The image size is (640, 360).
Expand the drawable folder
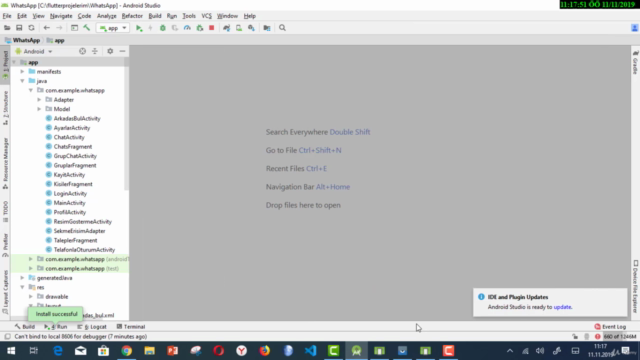point(31,296)
